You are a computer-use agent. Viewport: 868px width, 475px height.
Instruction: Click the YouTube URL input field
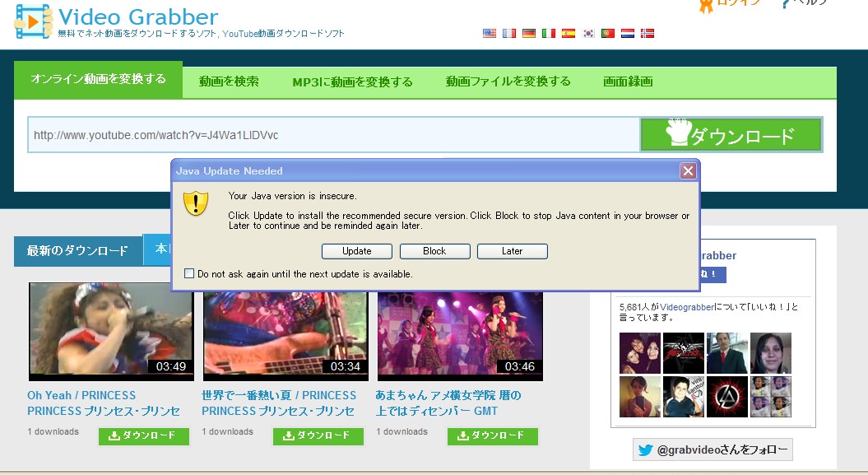334,135
